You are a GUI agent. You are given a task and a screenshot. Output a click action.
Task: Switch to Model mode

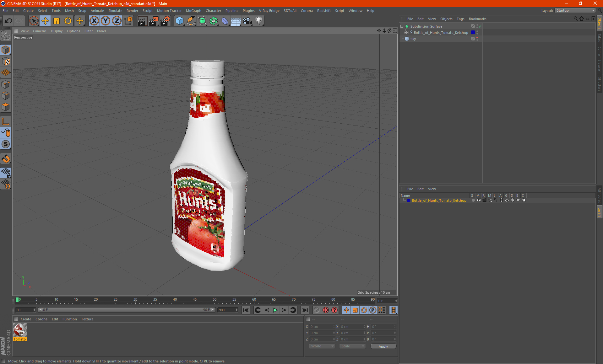point(6,50)
